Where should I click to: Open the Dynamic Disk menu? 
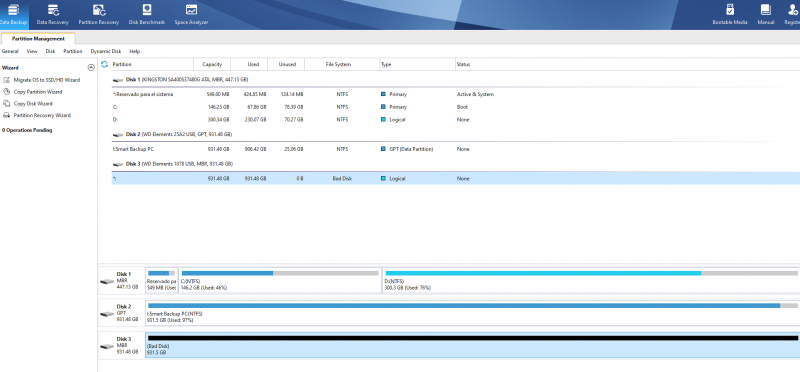[x=106, y=52]
